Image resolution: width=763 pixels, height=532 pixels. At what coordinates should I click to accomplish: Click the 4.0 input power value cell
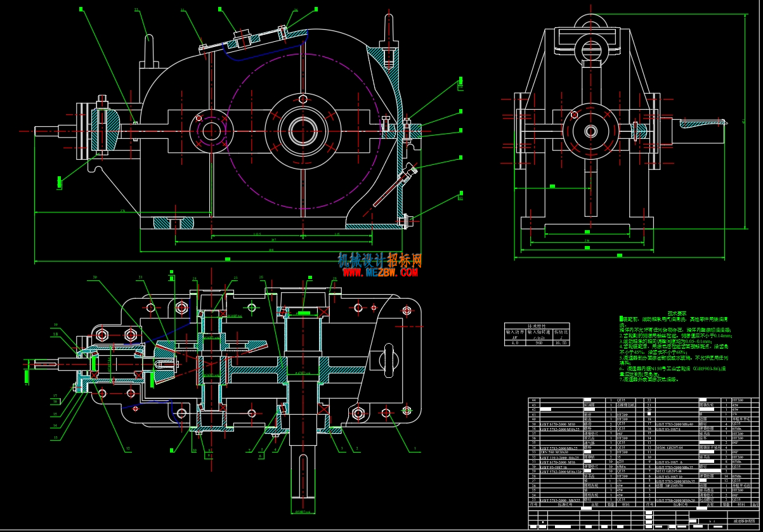pyautogui.click(x=514, y=342)
